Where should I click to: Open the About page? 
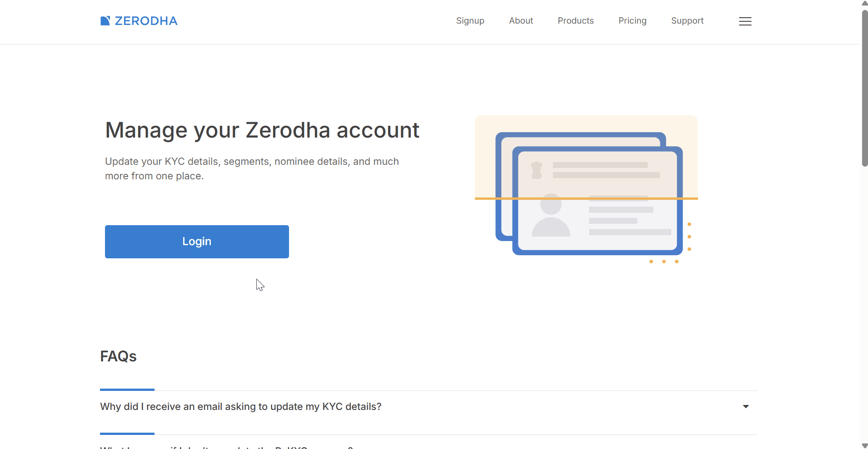click(x=521, y=21)
